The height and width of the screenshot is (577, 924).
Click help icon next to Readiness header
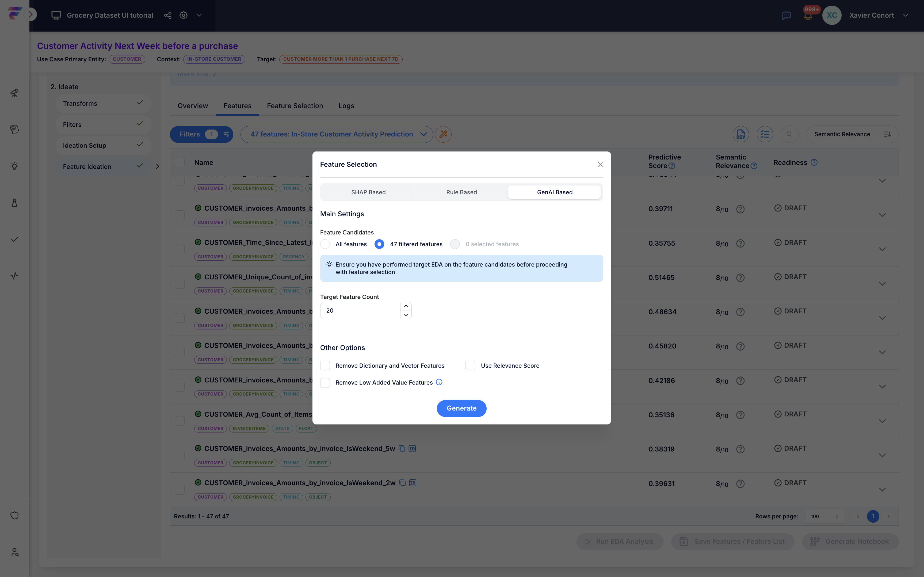point(814,162)
